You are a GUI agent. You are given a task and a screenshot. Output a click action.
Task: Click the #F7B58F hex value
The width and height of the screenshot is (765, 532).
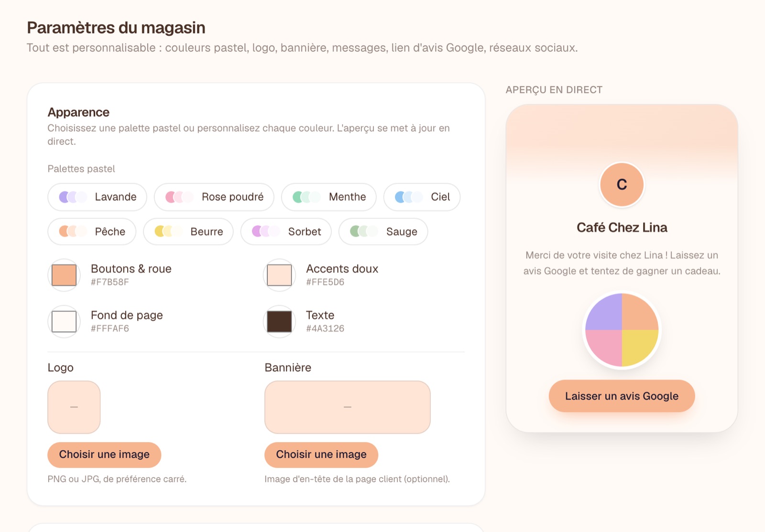click(110, 282)
